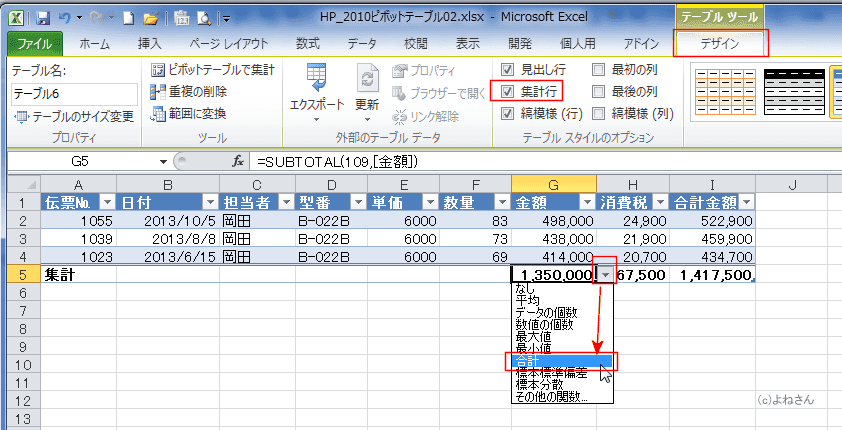This screenshot has height=430, width=842.
Task: Expand the Name Box dropdown arrow
Action: point(164,161)
